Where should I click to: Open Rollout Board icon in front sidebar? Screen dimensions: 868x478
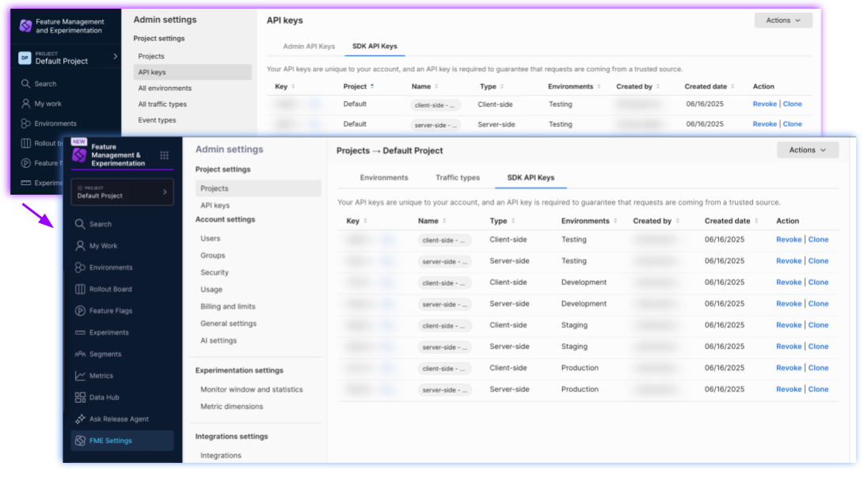pyautogui.click(x=80, y=289)
